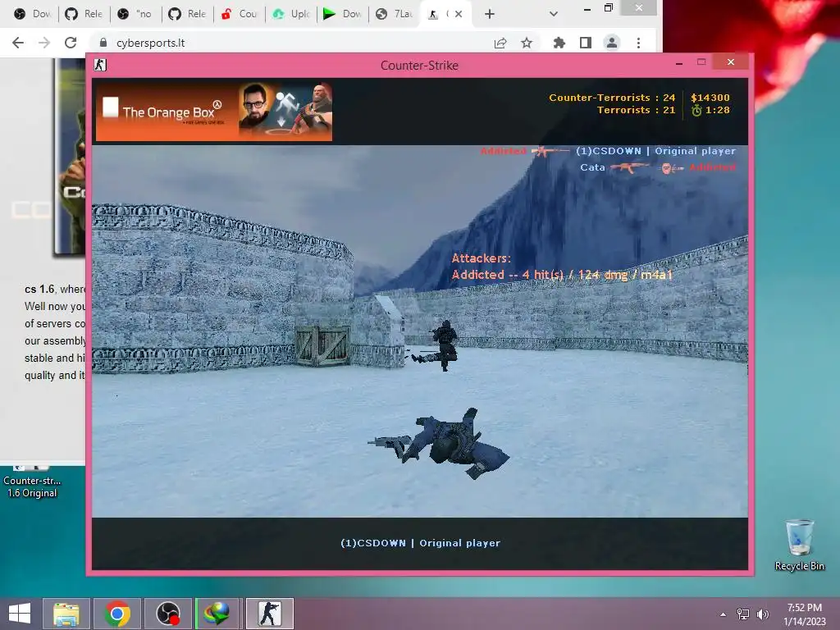Viewport: 840px width, 630px height.
Task: Click the Addicted 4 hit(s) damage line
Action: click(562, 275)
